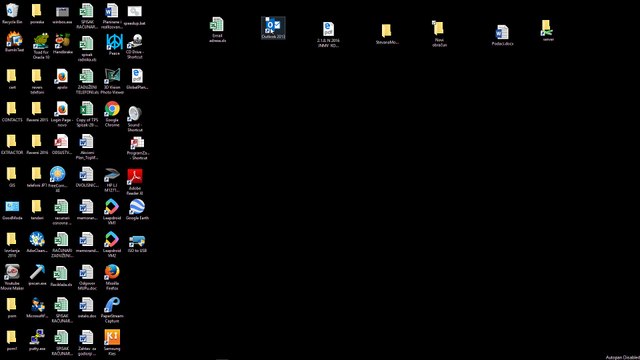Open the CD Drive shortcut
The width and height of the screenshot is (640, 360).
(135, 46)
